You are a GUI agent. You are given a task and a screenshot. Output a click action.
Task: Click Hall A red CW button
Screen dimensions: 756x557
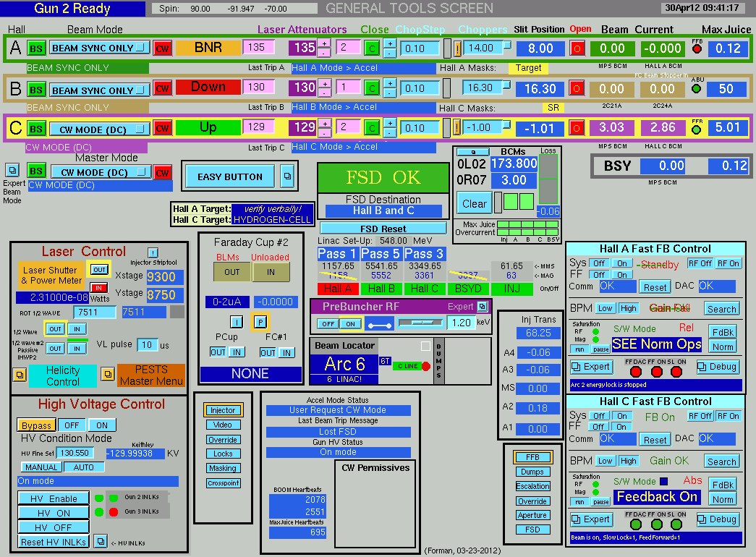[x=163, y=48]
